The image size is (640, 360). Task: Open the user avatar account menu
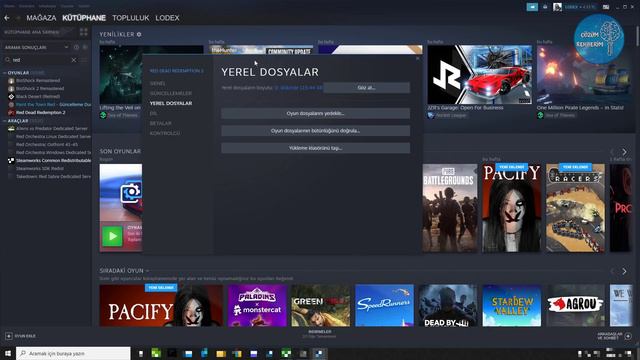click(557, 7)
